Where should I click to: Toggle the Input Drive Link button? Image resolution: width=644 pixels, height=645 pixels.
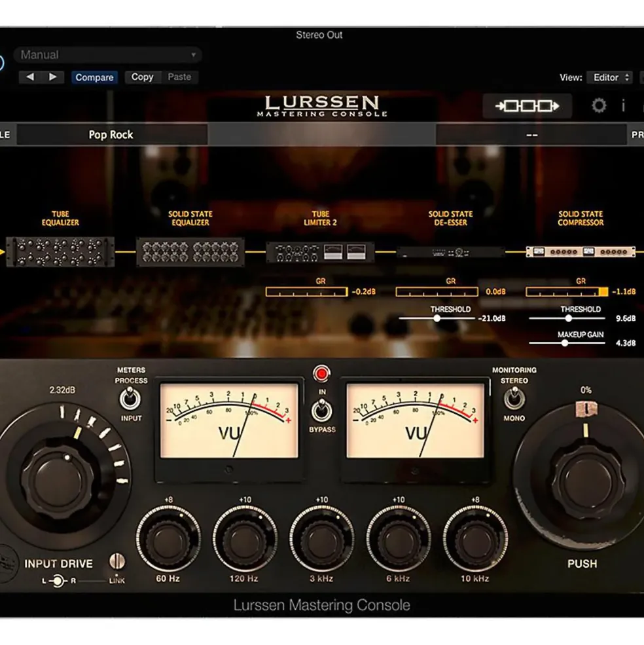(117, 561)
